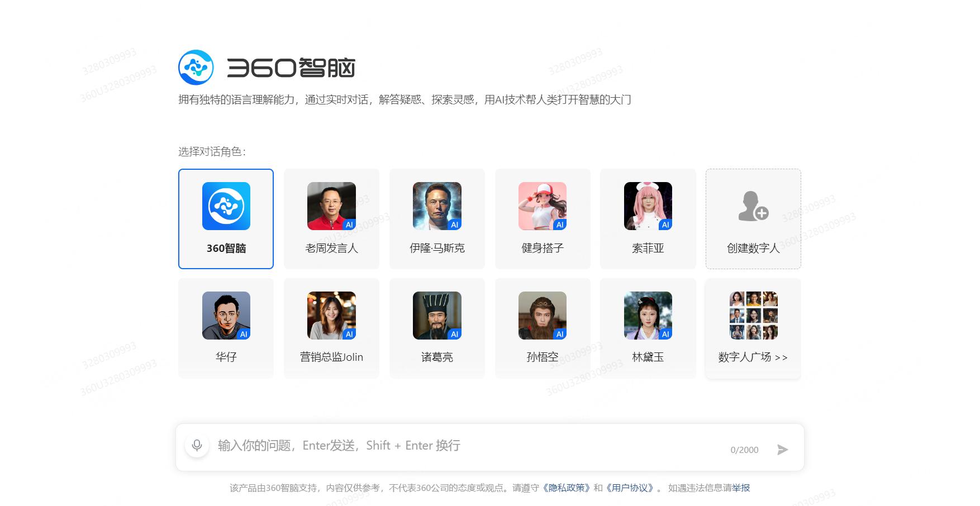This screenshot has width=980, height=506.
Task: Click the question input field
Action: coord(391,445)
